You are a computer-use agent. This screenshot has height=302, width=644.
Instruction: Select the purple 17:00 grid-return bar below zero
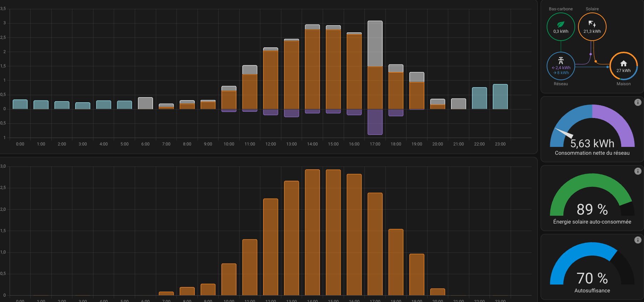[375, 122]
